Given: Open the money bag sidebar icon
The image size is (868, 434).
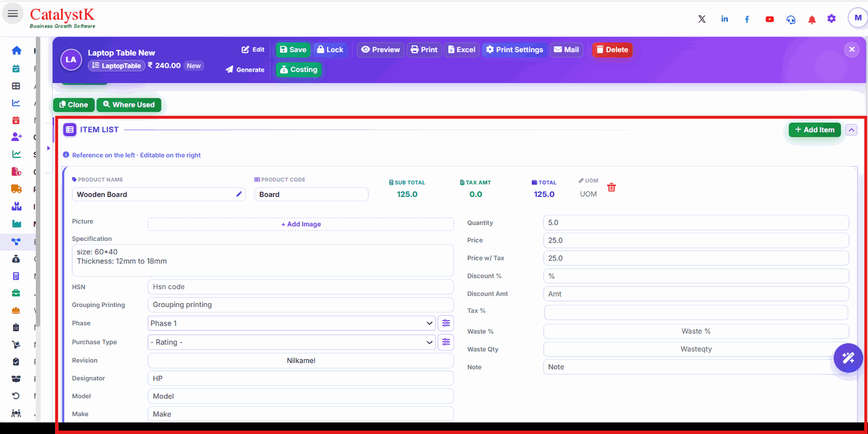Looking at the screenshot, I should [x=16, y=259].
